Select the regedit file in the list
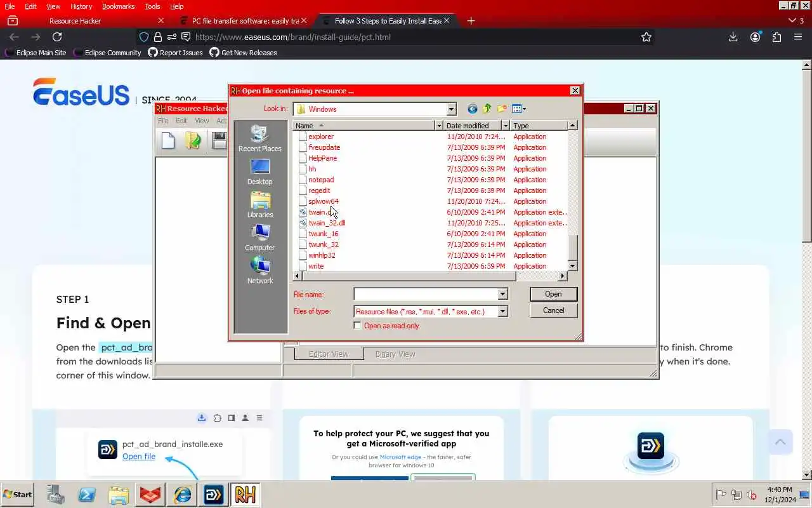This screenshot has width=812, height=508. [319, 190]
